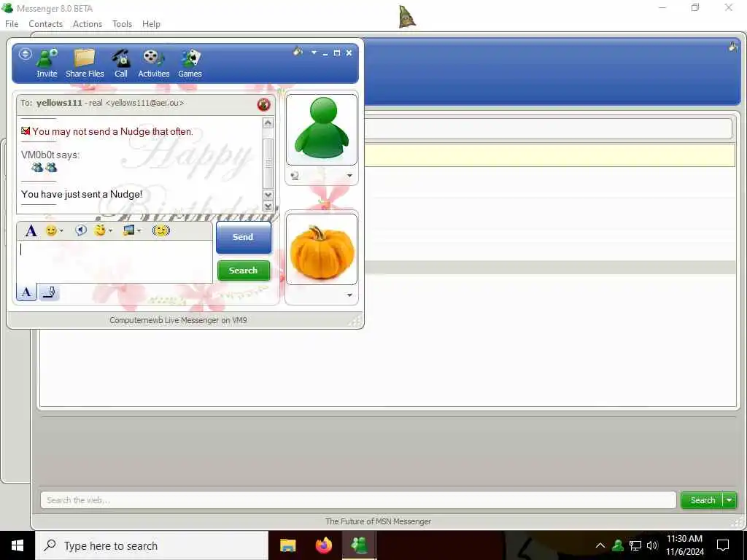Switch to handwriting mode pen tab

(x=49, y=292)
